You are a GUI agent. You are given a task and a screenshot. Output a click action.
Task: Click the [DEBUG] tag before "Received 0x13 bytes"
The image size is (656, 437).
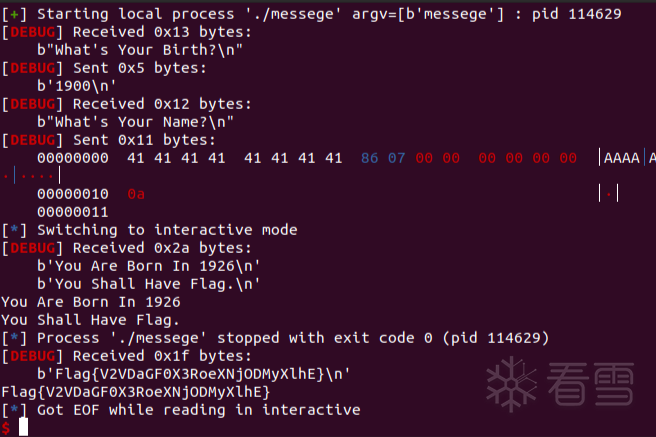[x=30, y=32]
